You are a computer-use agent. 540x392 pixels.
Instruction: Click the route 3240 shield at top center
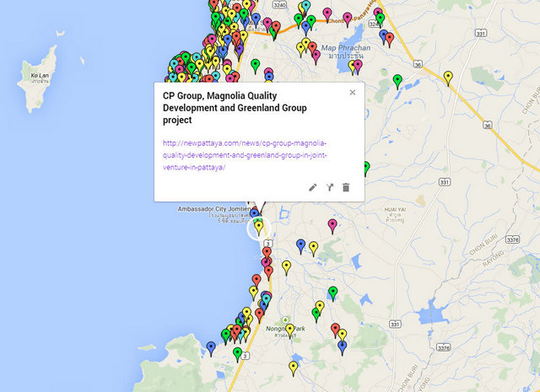[279, 4]
